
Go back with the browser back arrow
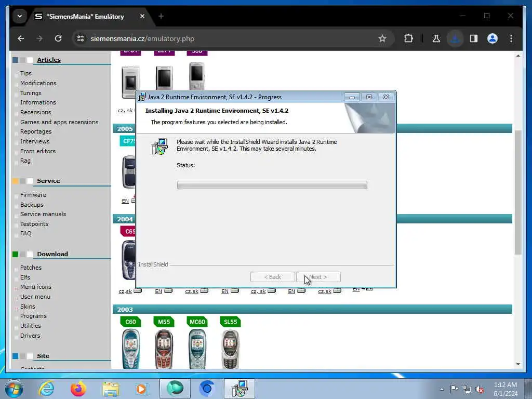[21, 38]
